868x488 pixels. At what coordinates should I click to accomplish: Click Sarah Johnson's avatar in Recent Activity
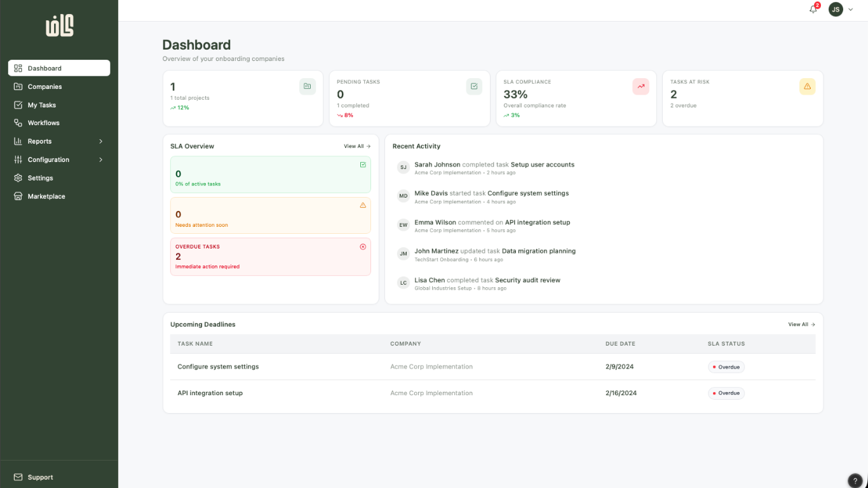pyautogui.click(x=403, y=167)
